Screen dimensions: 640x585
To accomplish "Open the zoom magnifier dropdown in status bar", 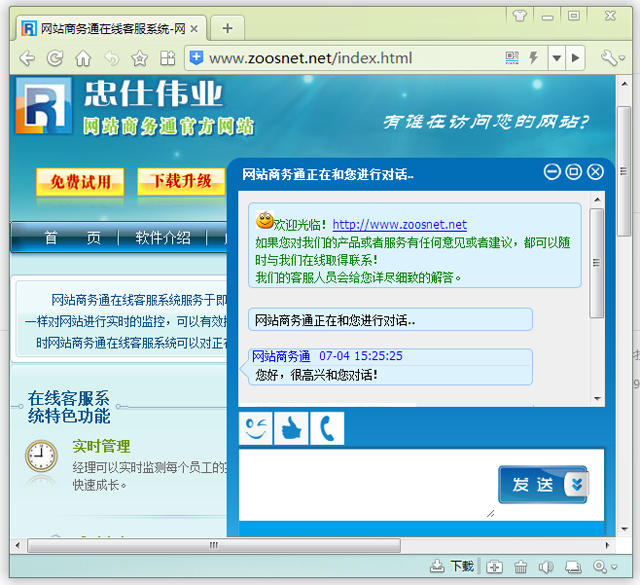I will click(x=606, y=567).
